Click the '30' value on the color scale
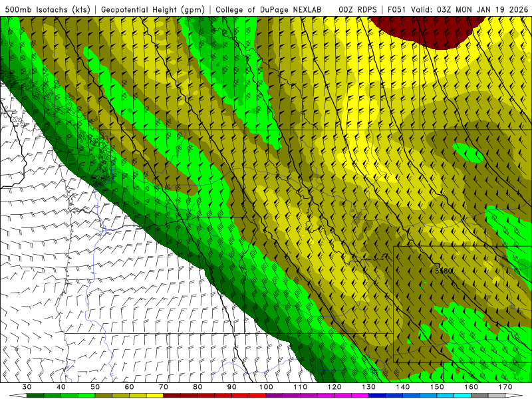Image resolution: width=532 pixels, height=399 pixels. tap(27, 387)
